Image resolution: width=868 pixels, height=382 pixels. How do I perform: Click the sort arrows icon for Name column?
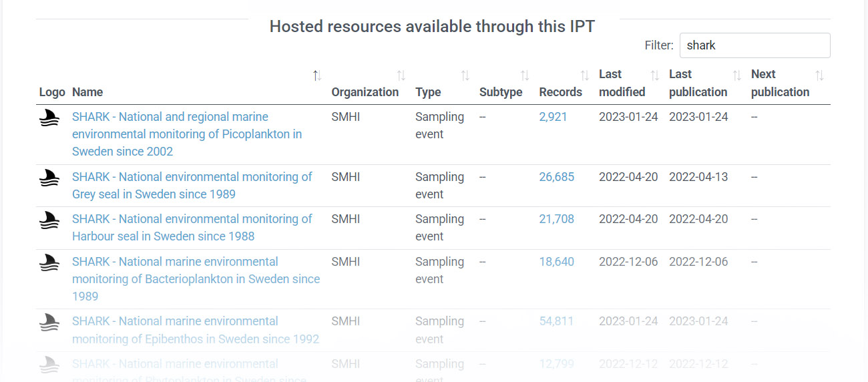coord(317,75)
